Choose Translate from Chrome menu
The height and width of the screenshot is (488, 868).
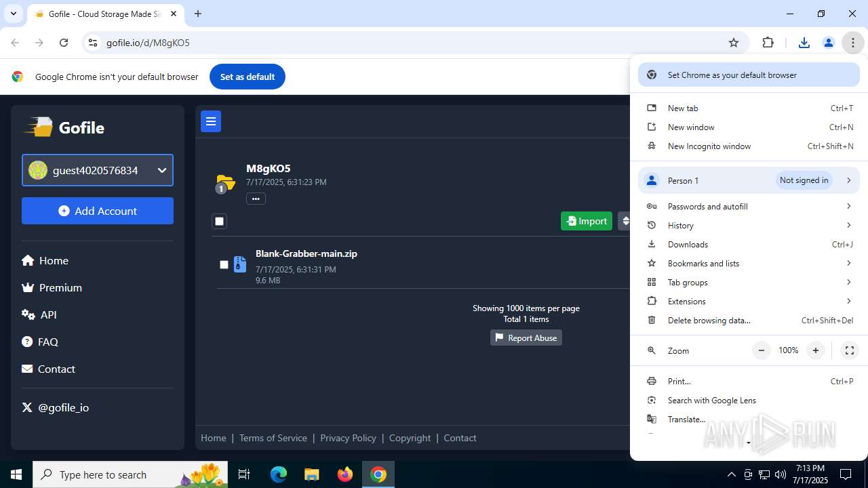click(x=749, y=419)
